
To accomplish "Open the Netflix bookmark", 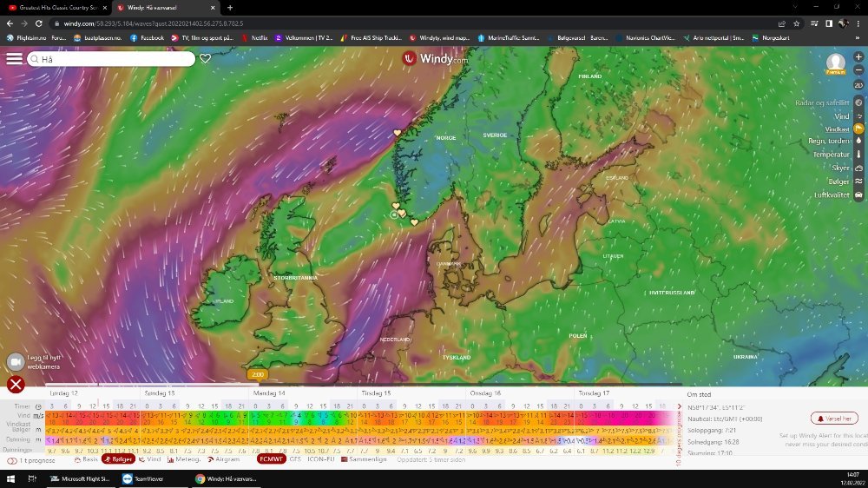I will tap(254, 38).
